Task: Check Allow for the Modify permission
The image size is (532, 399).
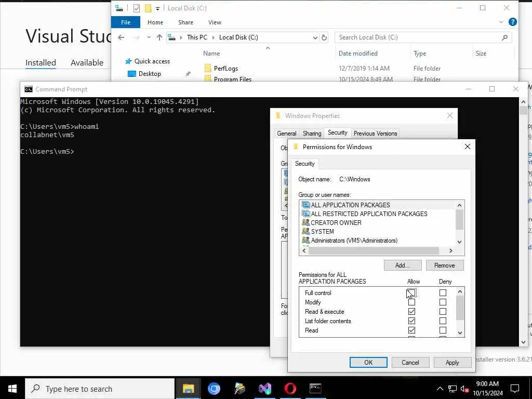Action: point(411,302)
